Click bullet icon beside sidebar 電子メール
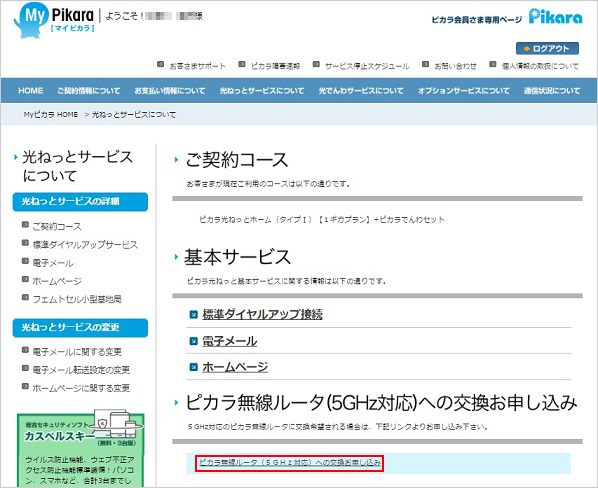The image size is (598, 488). 25,261
